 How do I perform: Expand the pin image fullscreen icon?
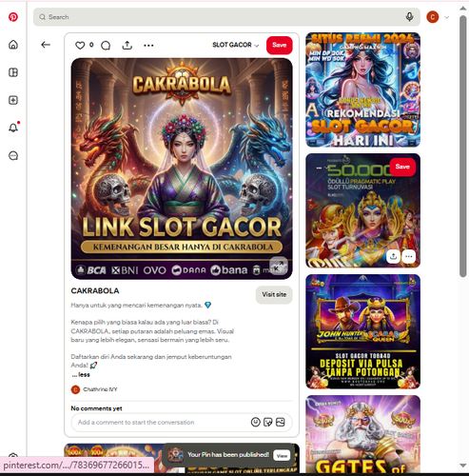pyautogui.click(x=279, y=266)
